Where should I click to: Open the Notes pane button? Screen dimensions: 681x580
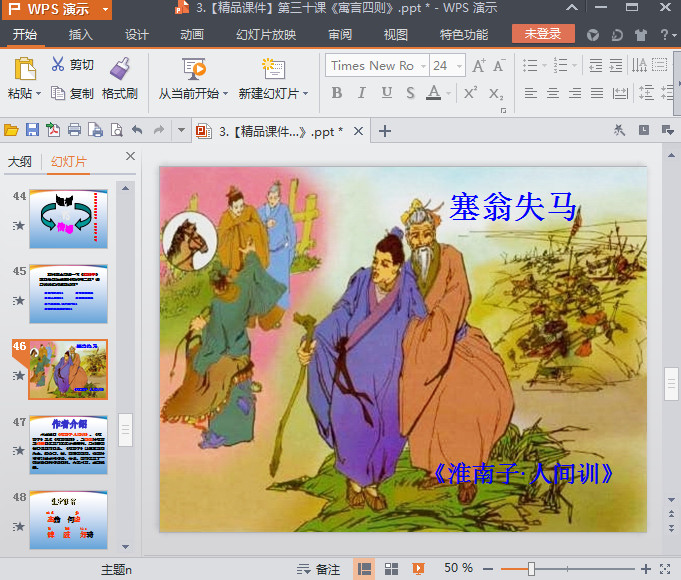pyautogui.click(x=318, y=569)
